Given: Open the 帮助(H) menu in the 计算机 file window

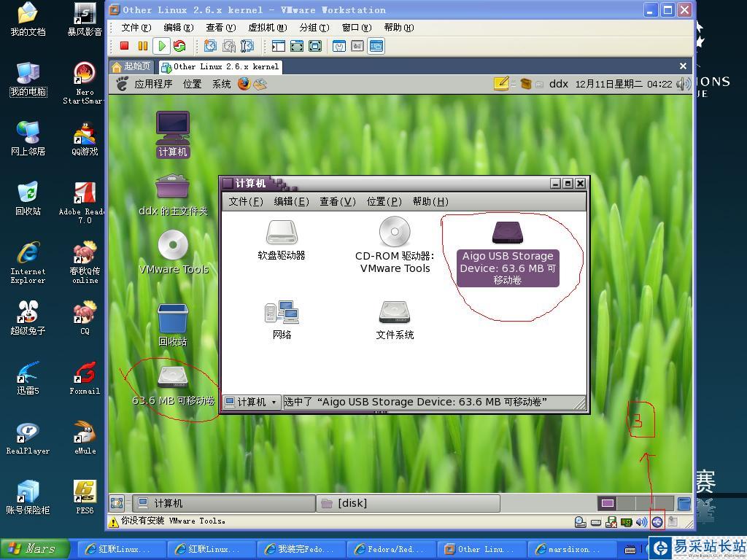Looking at the screenshot, I should (430, 201).
